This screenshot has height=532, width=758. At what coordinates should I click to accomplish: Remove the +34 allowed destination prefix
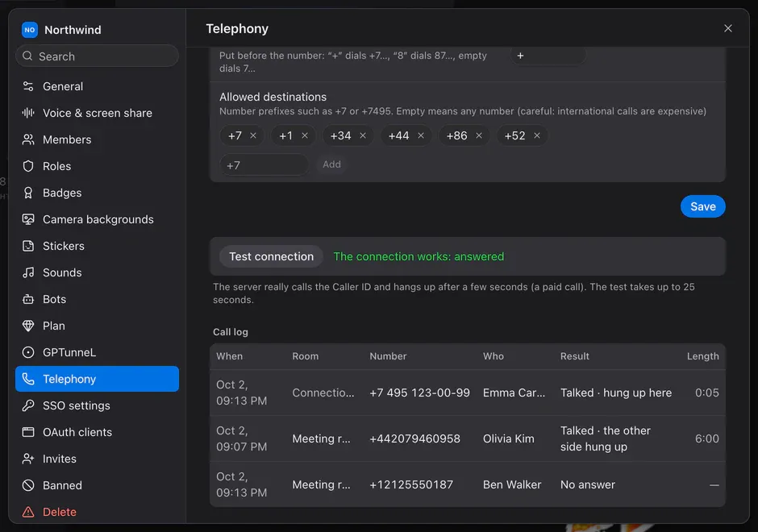click(363, 135)
